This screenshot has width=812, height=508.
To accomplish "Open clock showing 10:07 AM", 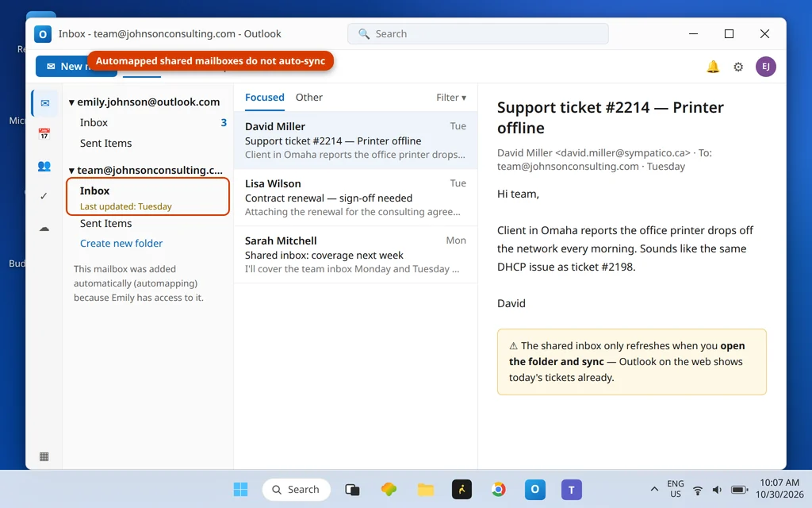I will 779,489.
